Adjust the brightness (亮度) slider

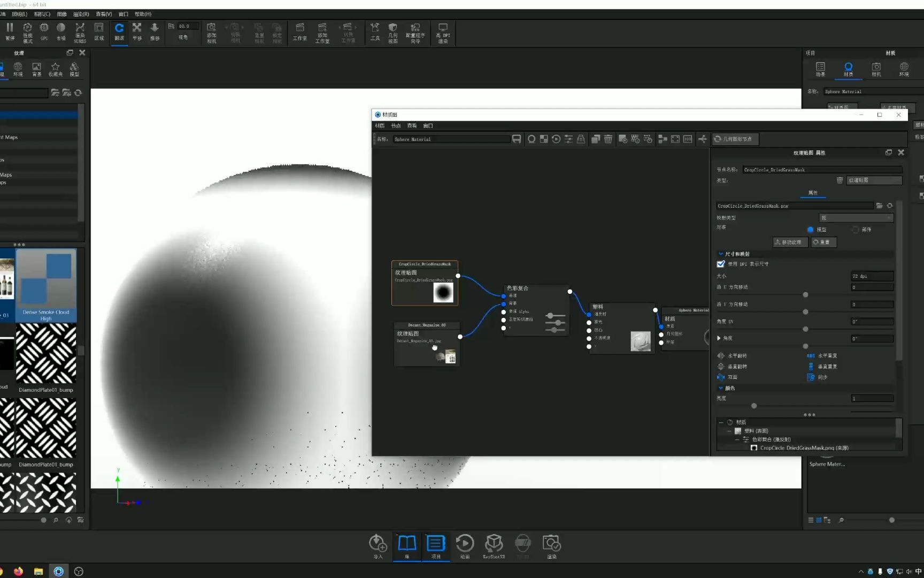pyautogui.click(x=754, y=406)
